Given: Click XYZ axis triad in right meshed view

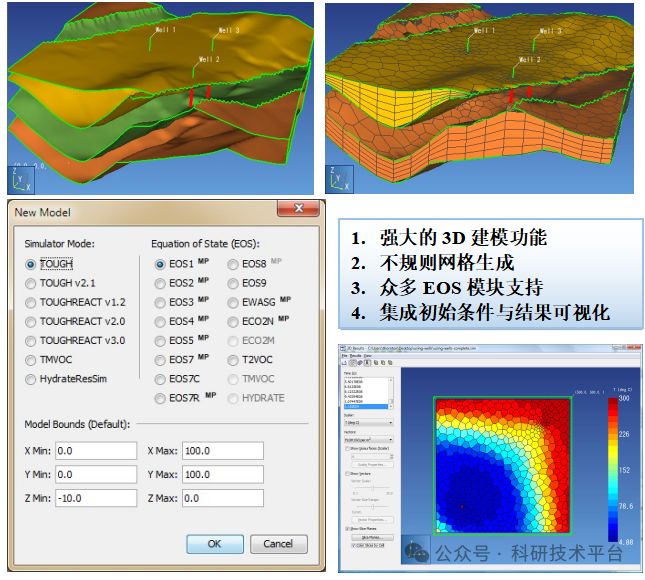Looking at the screenshot, I should coord(339,179).
